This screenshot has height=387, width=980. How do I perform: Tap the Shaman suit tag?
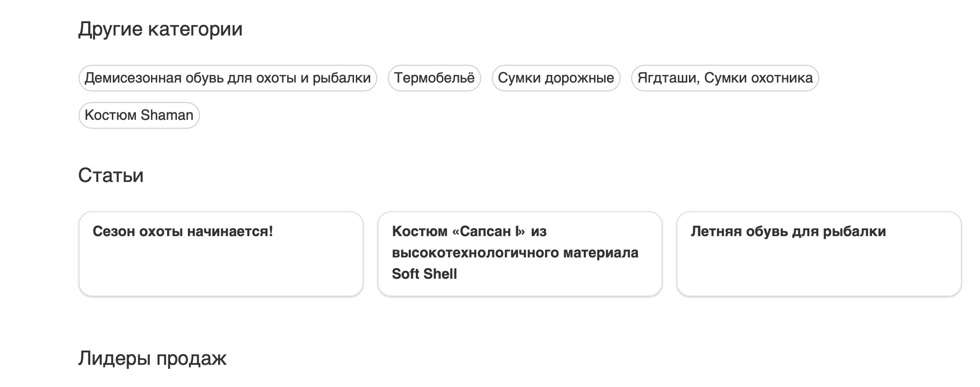(x=139, y=115)
